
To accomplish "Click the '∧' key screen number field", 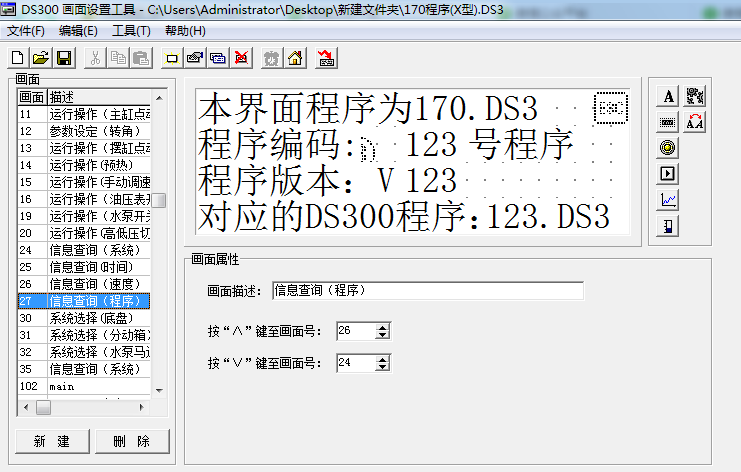I will click(356, 331).
